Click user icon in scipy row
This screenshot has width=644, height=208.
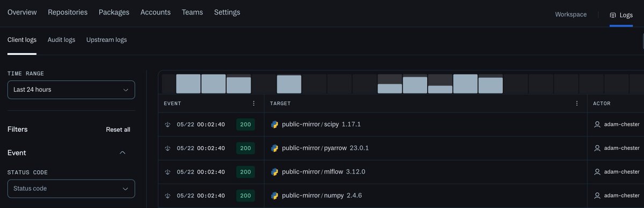[x=597, y=125]
